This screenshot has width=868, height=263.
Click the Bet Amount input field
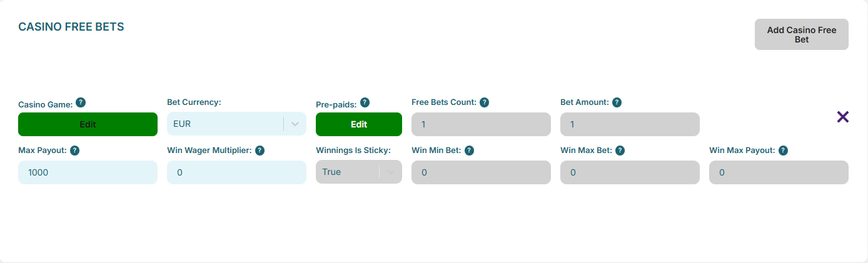[630, 124]
